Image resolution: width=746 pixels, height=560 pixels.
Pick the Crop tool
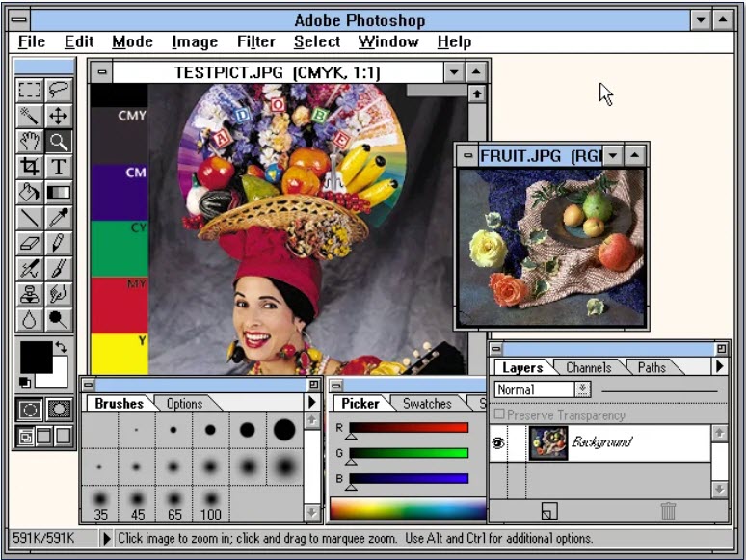click(x=30, y=167)
